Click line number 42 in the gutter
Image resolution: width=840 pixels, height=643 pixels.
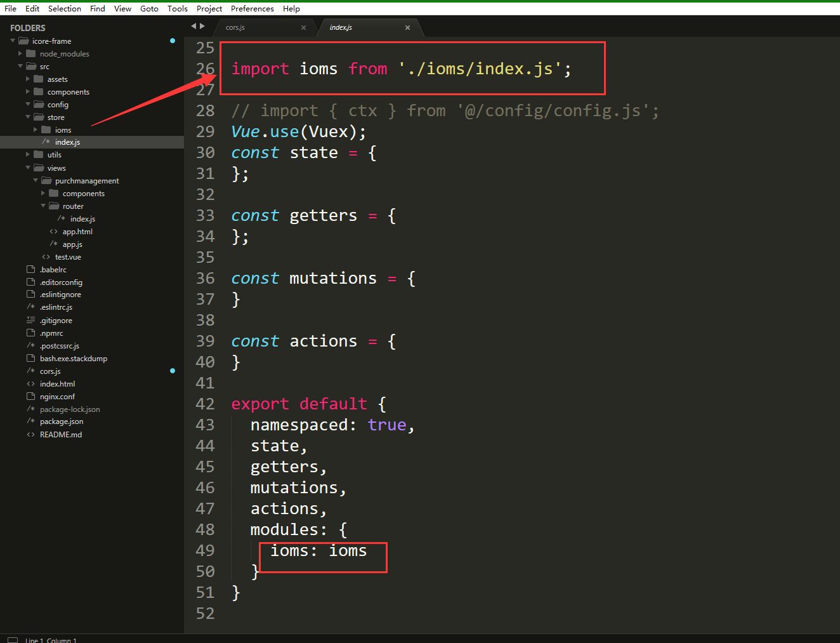click(205, 404)
